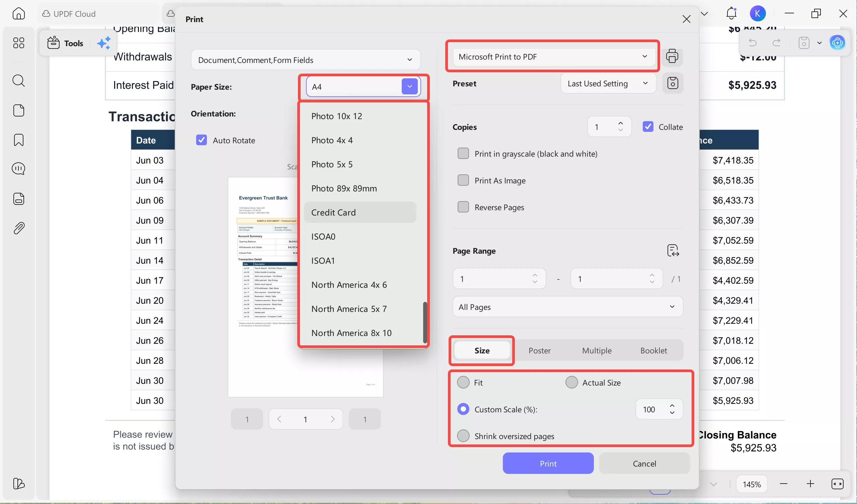The height and width of the screenshot is (504, 857).
Task: Click the Print button
Action: [548, 463]
